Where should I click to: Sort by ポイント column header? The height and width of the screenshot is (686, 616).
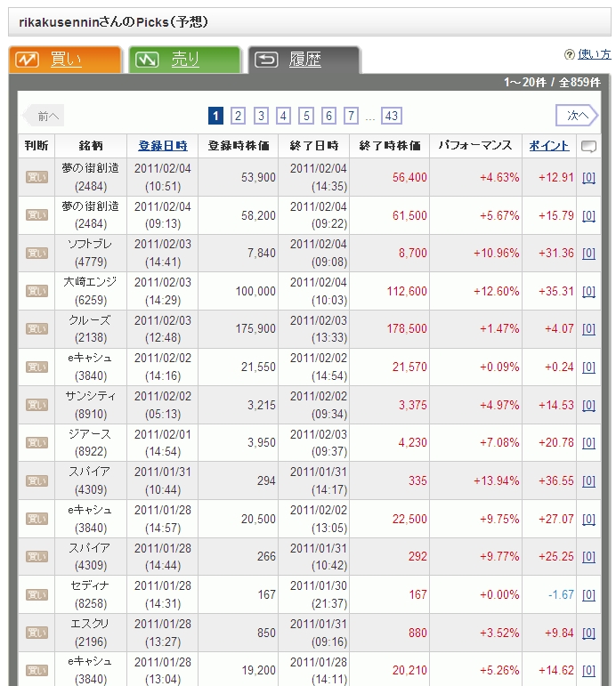click(x=549, y=146)
